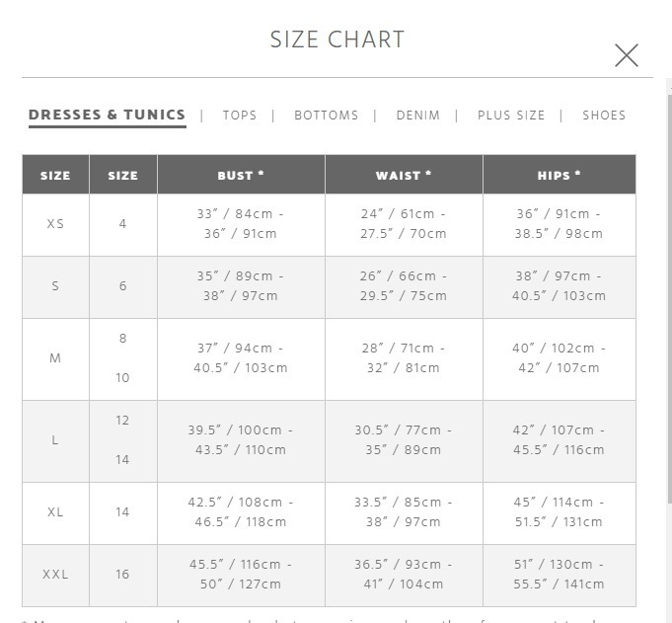Click the Waist column header
672x623 pixels.
pyautogui.click(x=404, y=175)
